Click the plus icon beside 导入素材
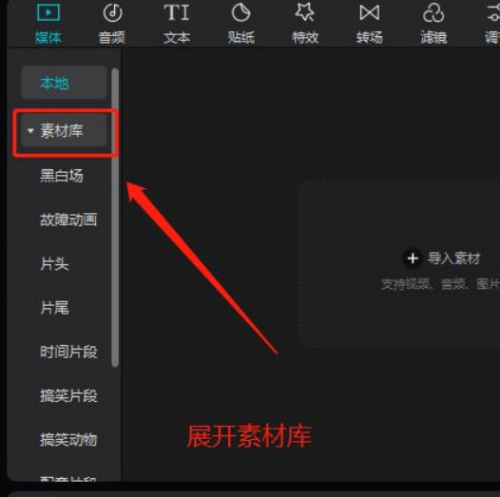The width and height of the screenshot is (500, 497). point(413,258)
